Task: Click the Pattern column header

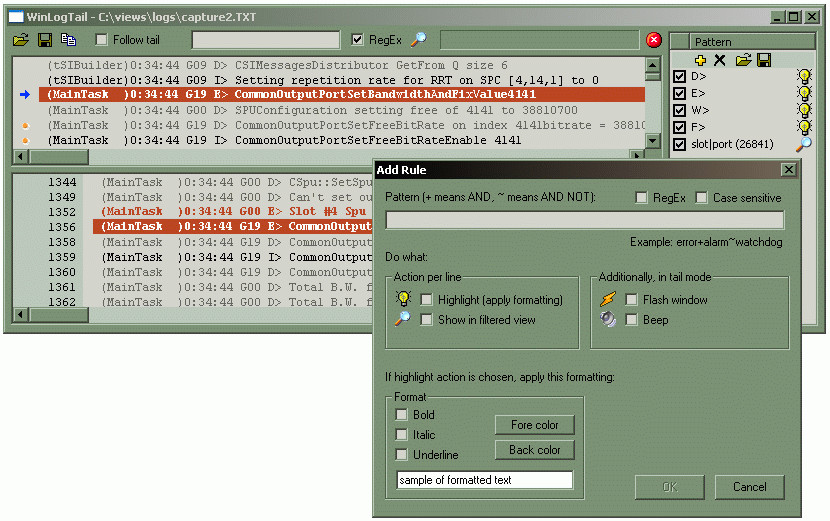Action: pos(752,42)
